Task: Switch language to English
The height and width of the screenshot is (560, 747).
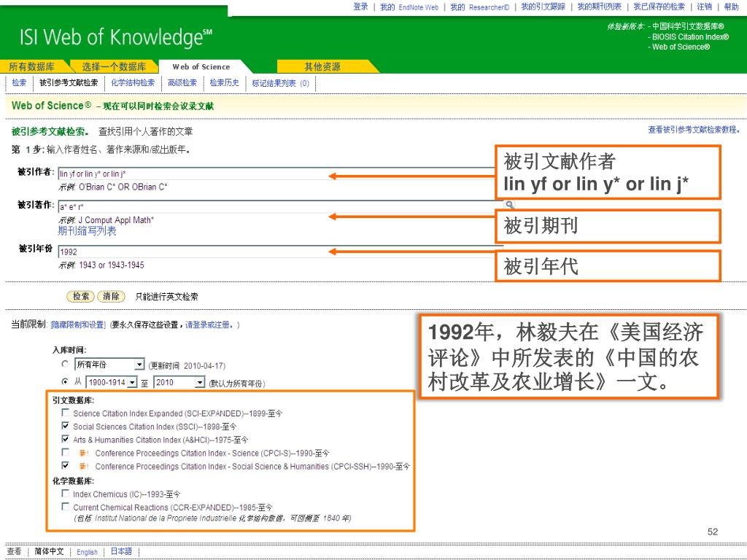Action: pyautogui.click(x=87, y=552)
